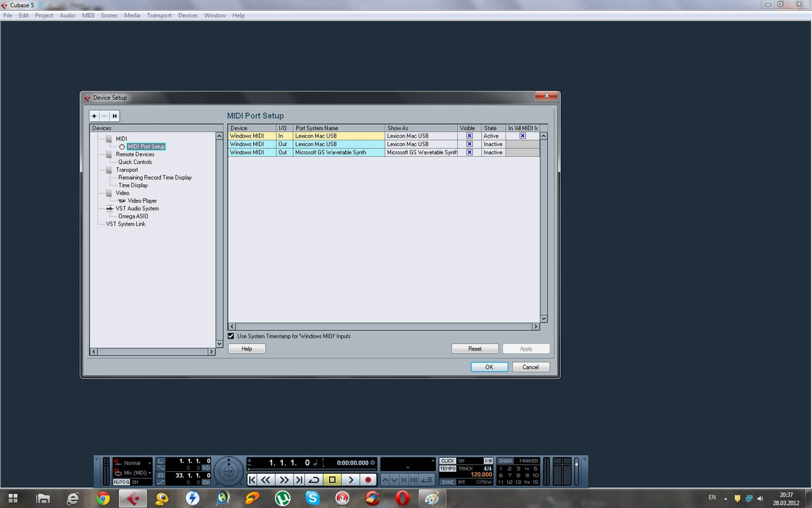Toggle Visible for Lexicon Mac USB input
Image resolution: width=812 pixels, height=508 pixels.
tap(469, 136)
